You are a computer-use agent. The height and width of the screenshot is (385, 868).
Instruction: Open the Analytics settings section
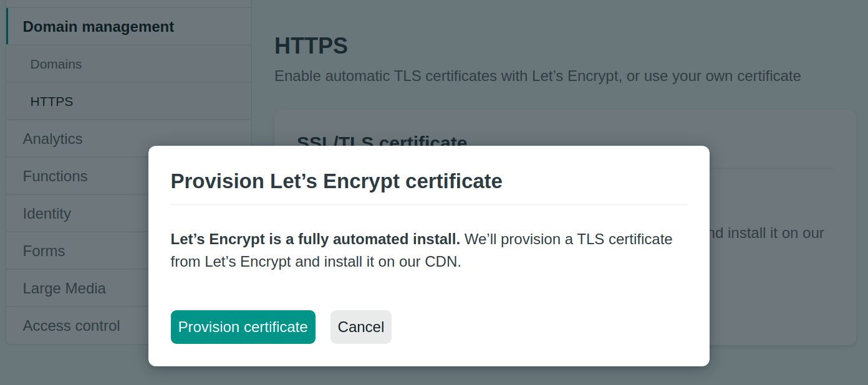click(53, 139)
